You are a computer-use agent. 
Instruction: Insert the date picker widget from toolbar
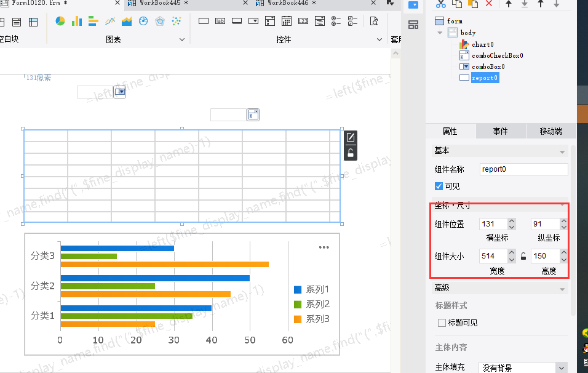[x=286, y=22]
